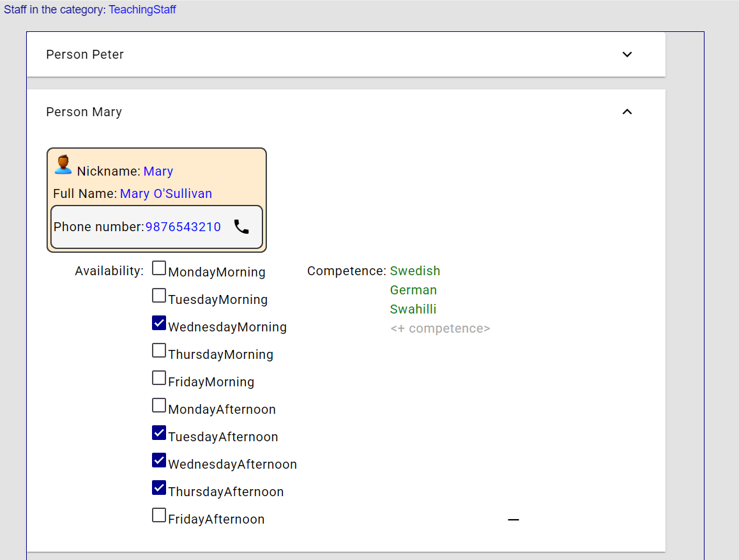Select the Swedish competence

pyautogui.click(x=415, y=271)
